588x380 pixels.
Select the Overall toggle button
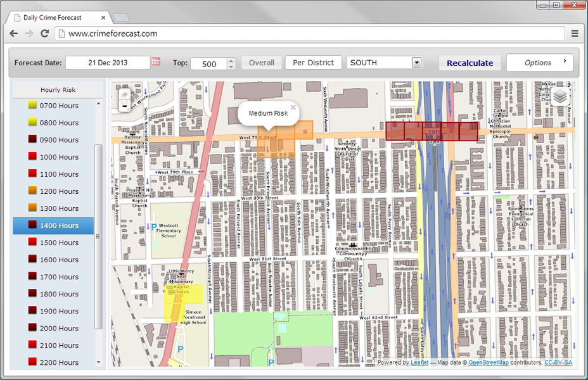pos(261,63)
